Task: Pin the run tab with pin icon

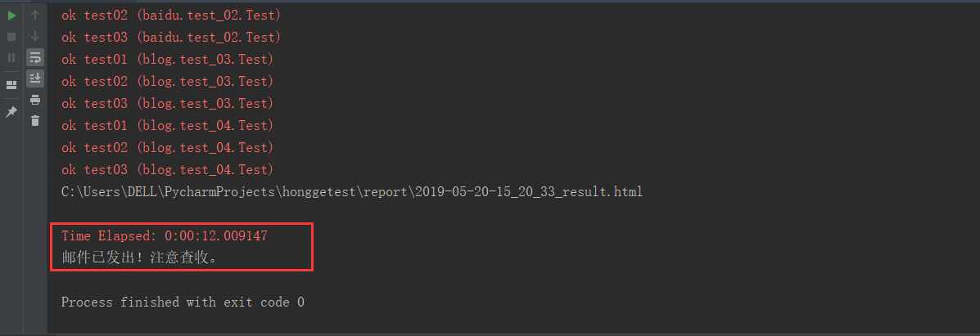Action: [x=11, y=112]
